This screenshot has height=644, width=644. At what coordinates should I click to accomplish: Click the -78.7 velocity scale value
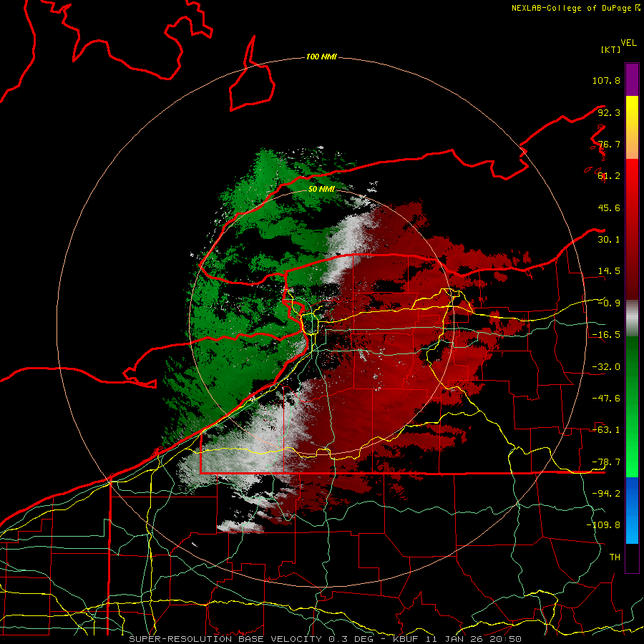point(606,462)
